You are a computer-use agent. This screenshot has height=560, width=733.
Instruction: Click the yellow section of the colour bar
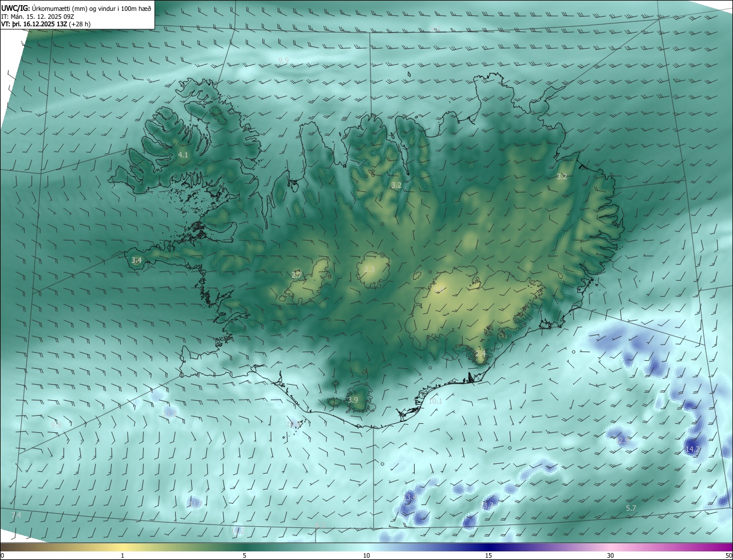click(x=123, y=547)
